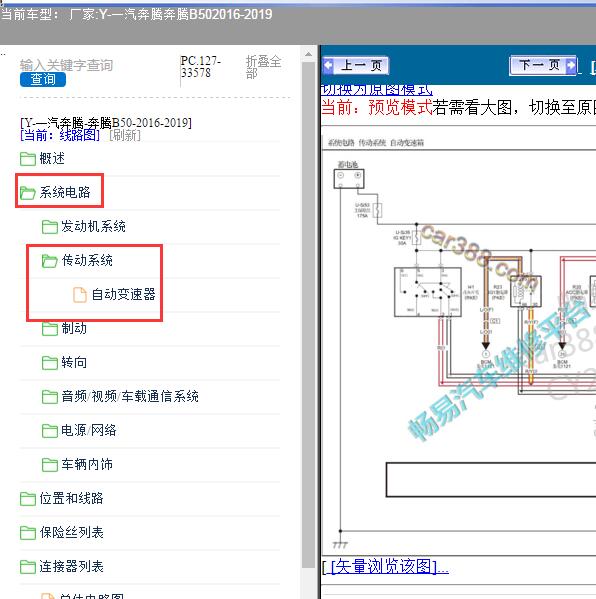Click the [刷新] refresh link
The height and width of the screenshot is (599, 596).
coord(125,135)
